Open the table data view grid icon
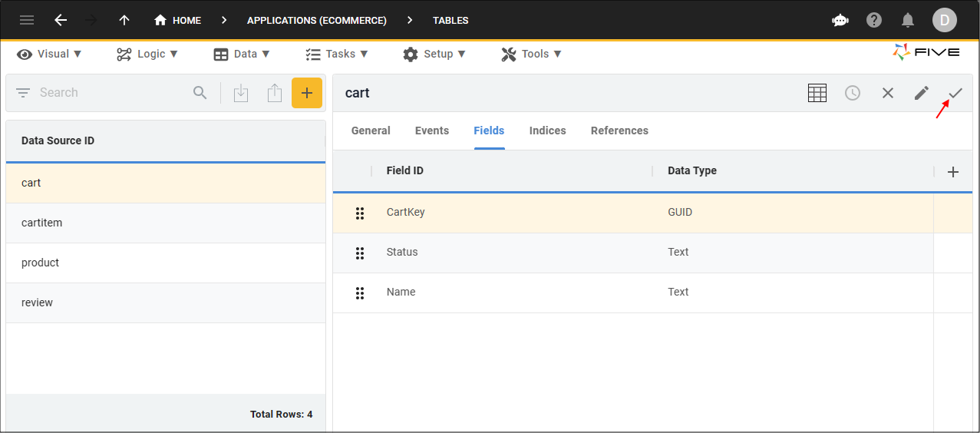 click(x=817, y=93)
